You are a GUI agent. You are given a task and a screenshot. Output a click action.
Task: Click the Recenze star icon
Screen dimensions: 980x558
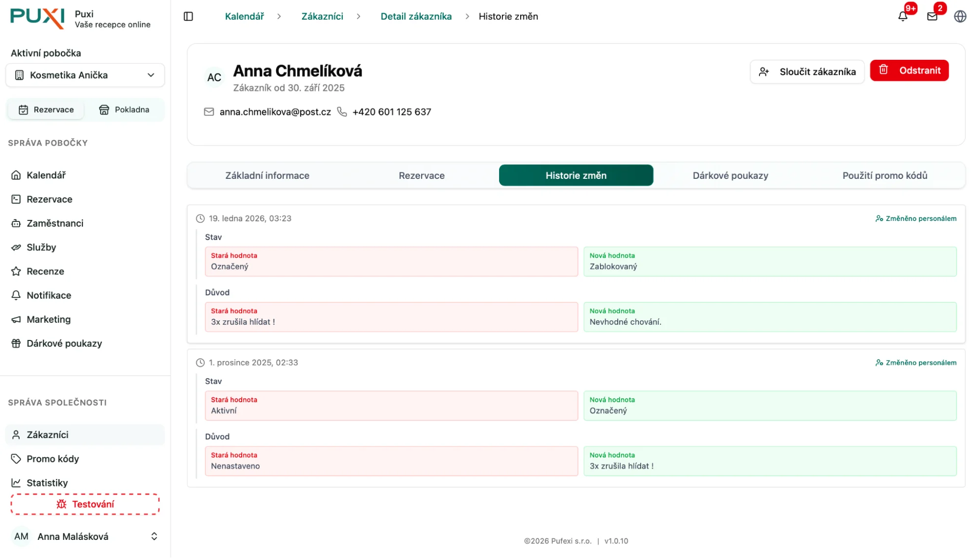click(16, 271)
